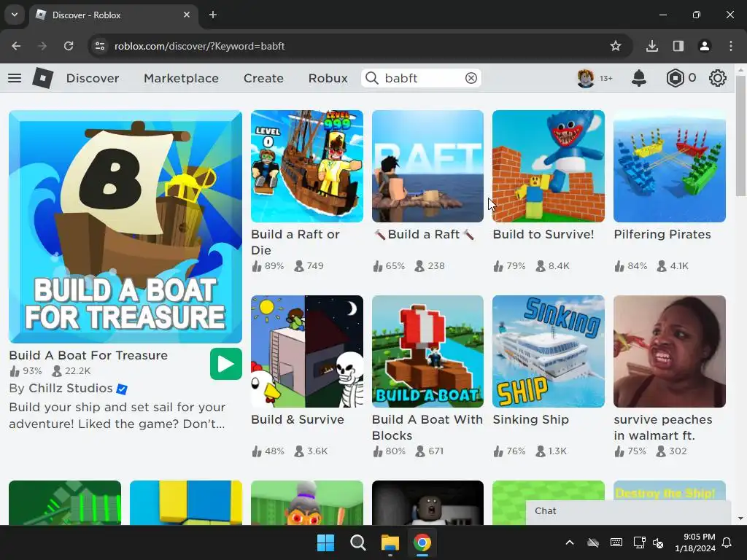This screenshot has height=560, width=747.
Task: Play Build A Boat For Treasure
Action: [226, 365]
